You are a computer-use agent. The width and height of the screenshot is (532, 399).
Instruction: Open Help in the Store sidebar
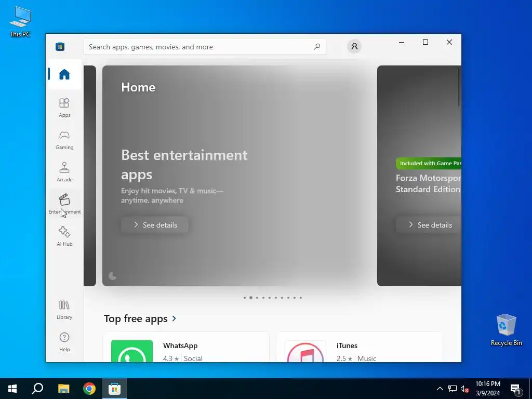[x=64, y=342]
